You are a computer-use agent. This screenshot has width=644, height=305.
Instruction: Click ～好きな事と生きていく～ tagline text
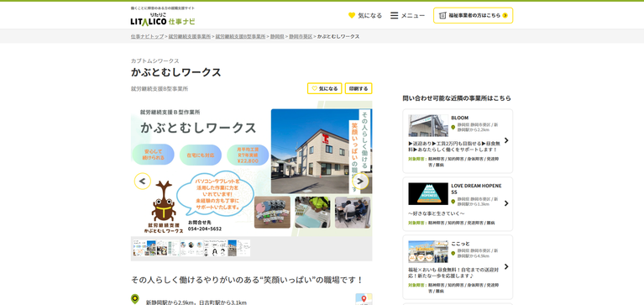coord(436,213)
